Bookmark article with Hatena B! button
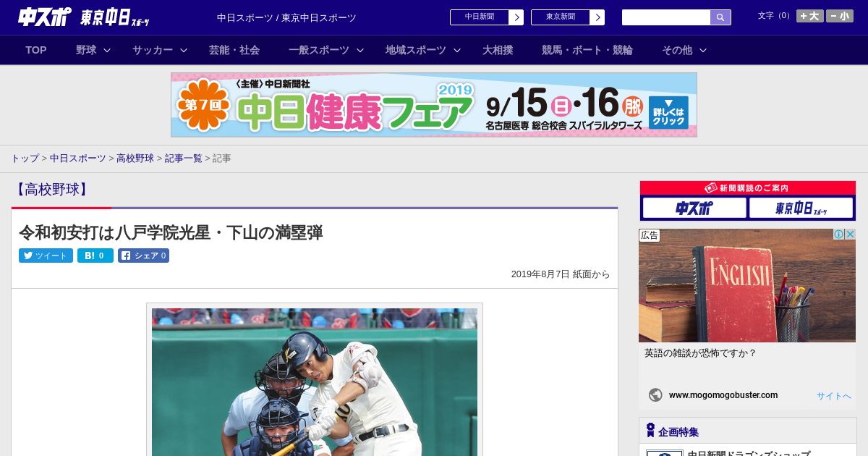Viewport: 868px width, 456px height. pyautogui.click(x=95, y=256)
